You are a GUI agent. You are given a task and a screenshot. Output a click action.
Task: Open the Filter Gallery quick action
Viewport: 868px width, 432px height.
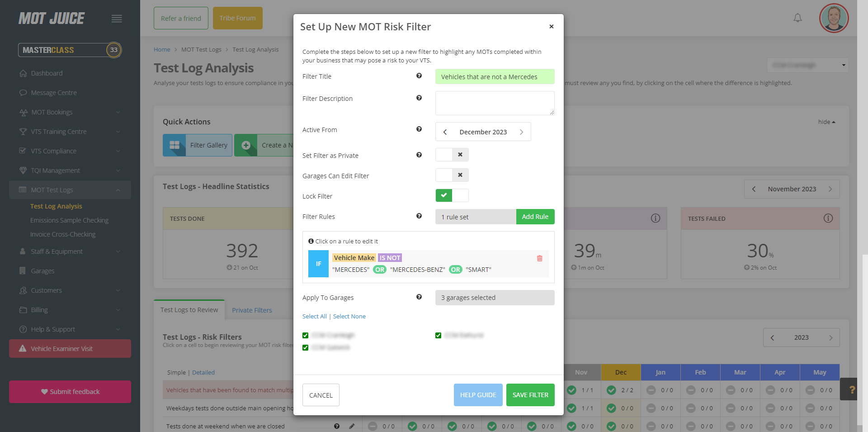coord(198,145)
